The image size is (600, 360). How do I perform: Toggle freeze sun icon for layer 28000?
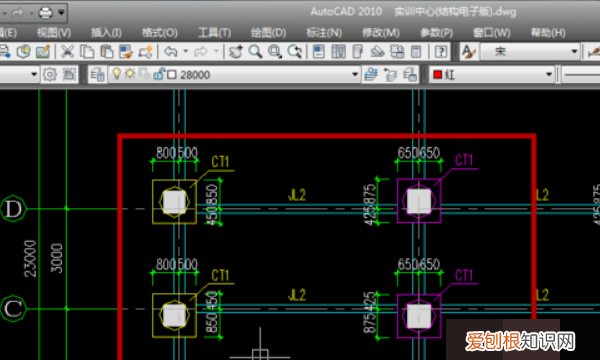coord(130,73)
